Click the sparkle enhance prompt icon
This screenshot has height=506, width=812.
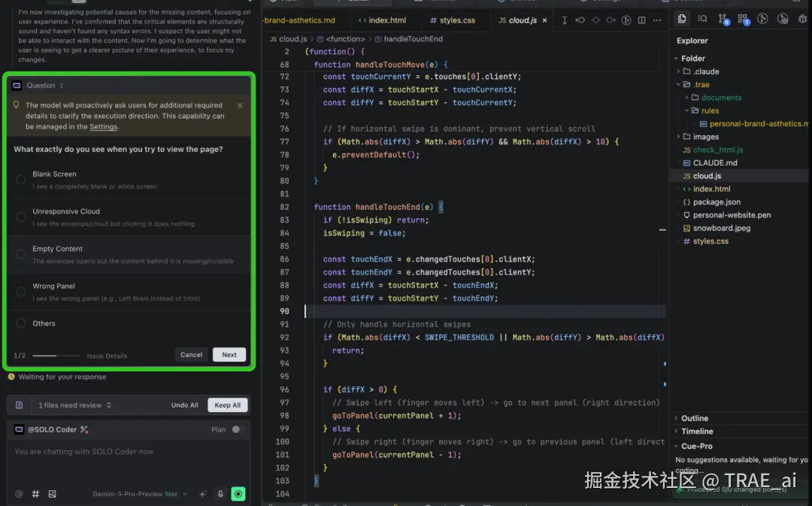(x=202, y=493)
